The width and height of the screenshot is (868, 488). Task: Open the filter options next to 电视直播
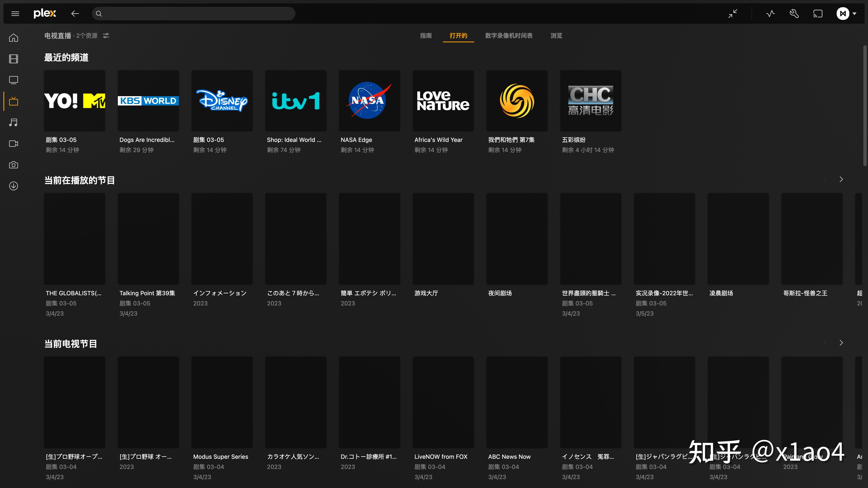pos(106,35)
